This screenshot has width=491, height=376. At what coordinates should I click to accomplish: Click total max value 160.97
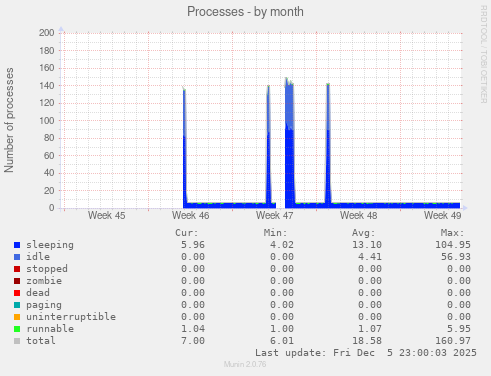[453, 341]
